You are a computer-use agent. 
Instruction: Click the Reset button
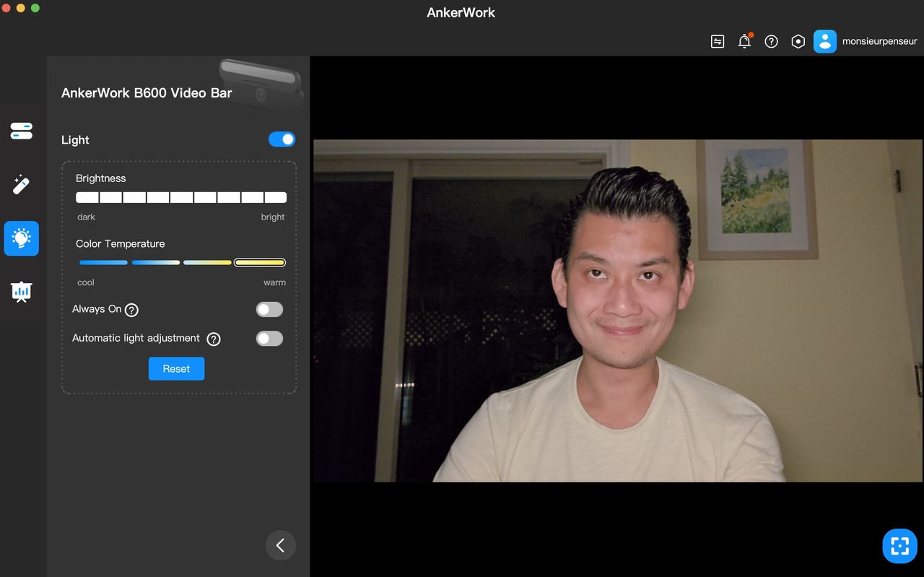(x=176, y=368)
